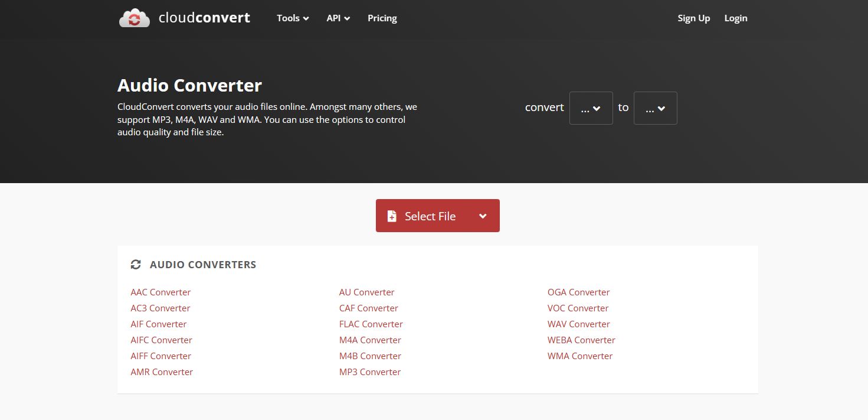868x420 pixels.
Task: Open the Select File source dropdown arrow
Action: [x=483, y=216]
